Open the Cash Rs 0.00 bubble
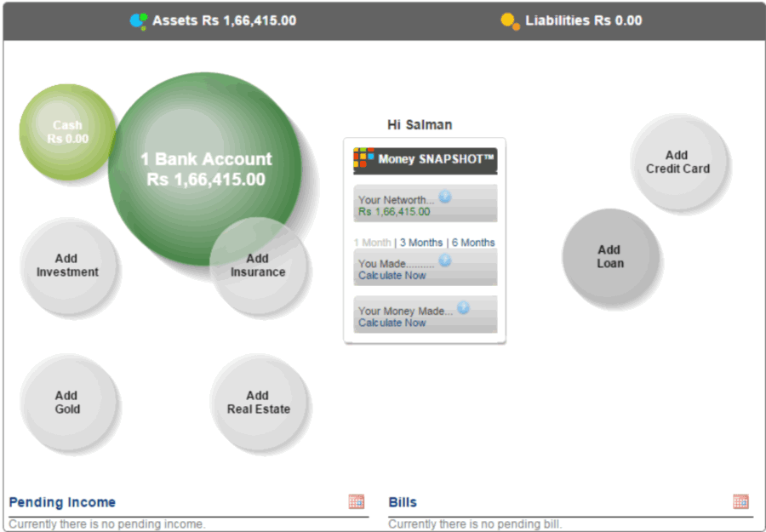The width and height of the screenshot is (766, 532). [67, 132]
